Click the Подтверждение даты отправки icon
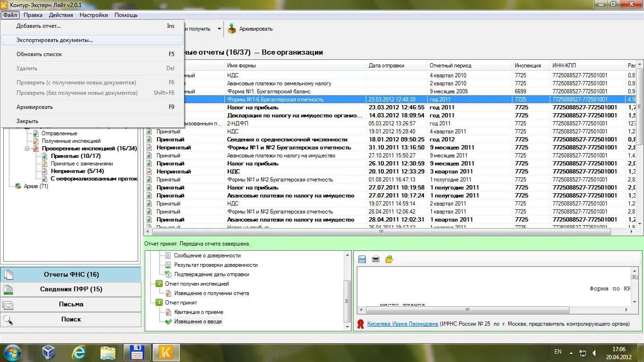 [168, 274]
